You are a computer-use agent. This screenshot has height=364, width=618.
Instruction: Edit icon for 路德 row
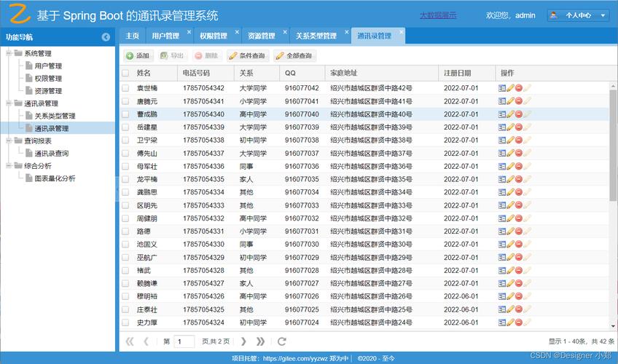pyautogui.click(x=510, y=231)
